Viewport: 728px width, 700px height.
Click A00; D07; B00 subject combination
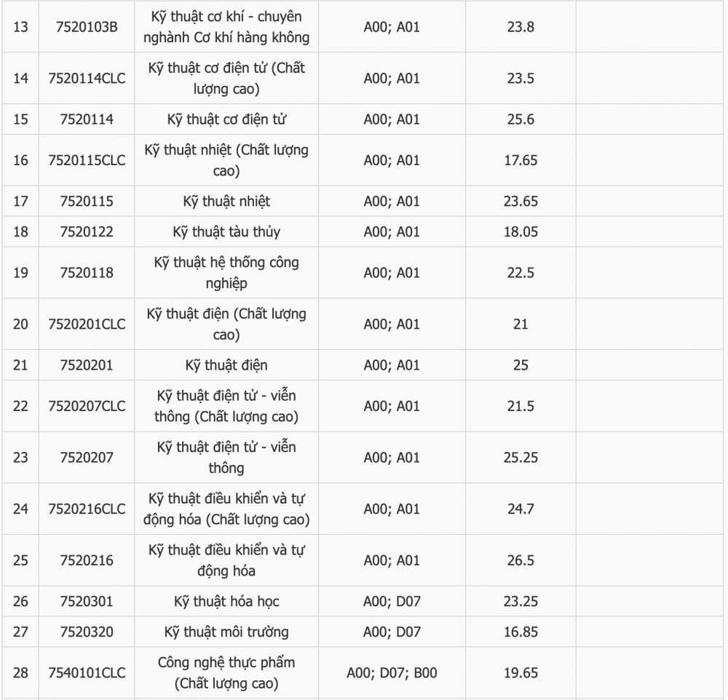tap(392, 672)
